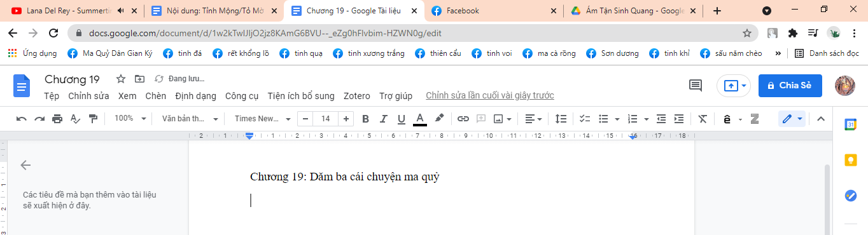The width and height of the screenshot is (868, 235).
Task: Click the font size field showing 14
Action: pyautogui.click(x=326, y=119)
